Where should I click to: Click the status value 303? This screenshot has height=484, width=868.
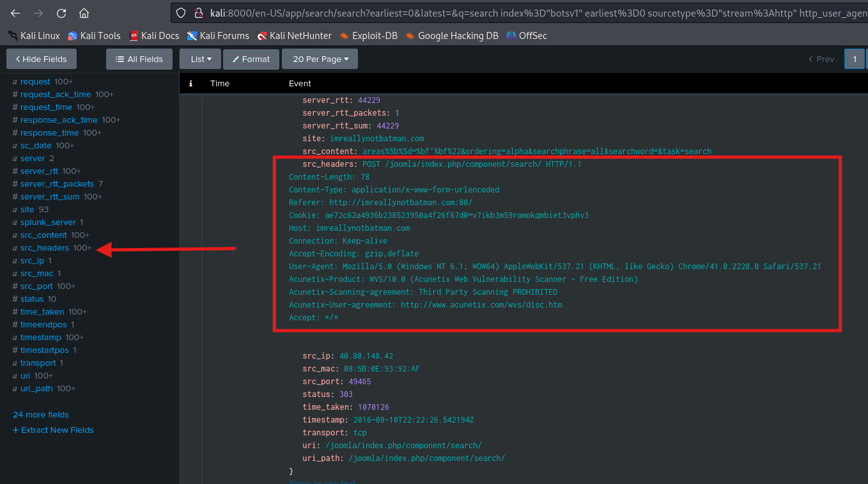coord(346,394)
